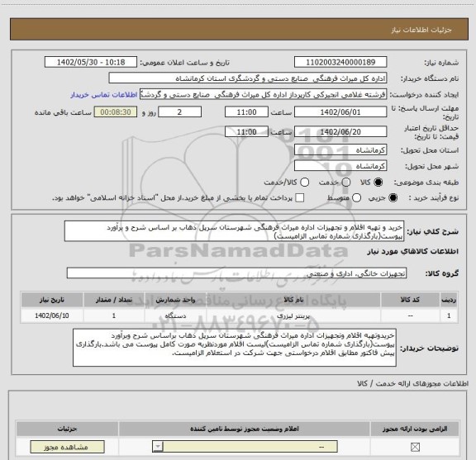The height and width of the screenshot is (460, 476).
Task: Open the license status dropdown arrow
Action: point(158,447)
